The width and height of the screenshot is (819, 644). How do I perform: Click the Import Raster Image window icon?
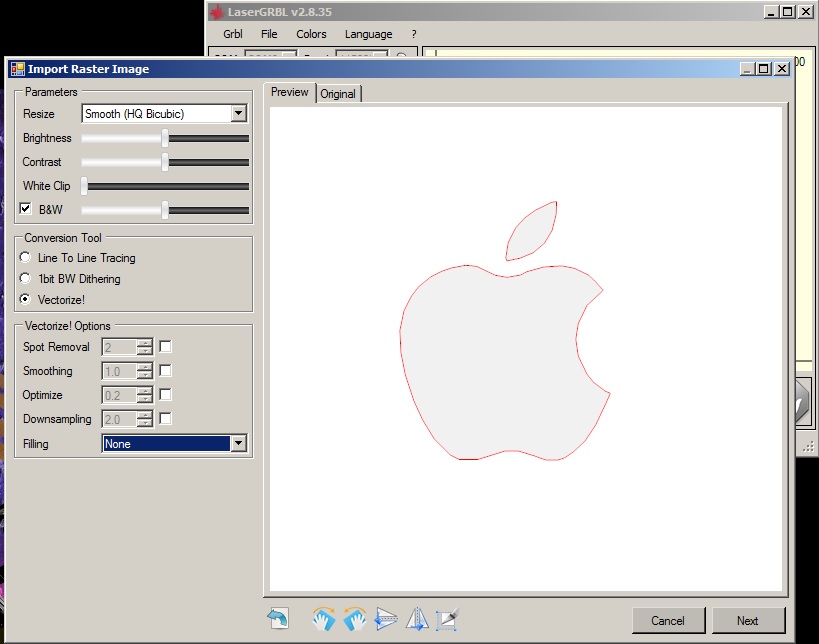click(17, 69)
